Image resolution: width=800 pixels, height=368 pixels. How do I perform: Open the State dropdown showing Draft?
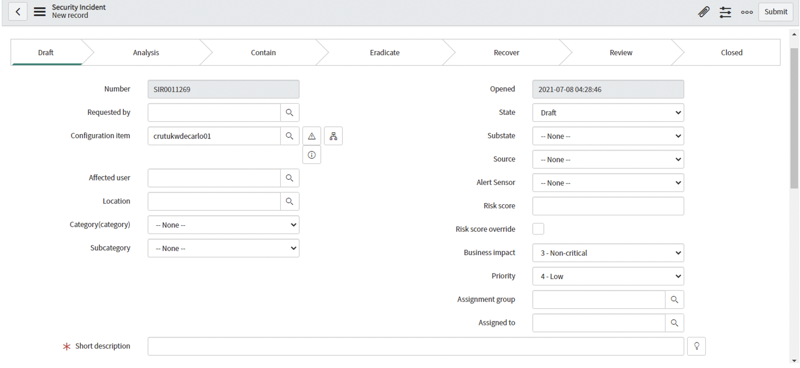point(608,112)
